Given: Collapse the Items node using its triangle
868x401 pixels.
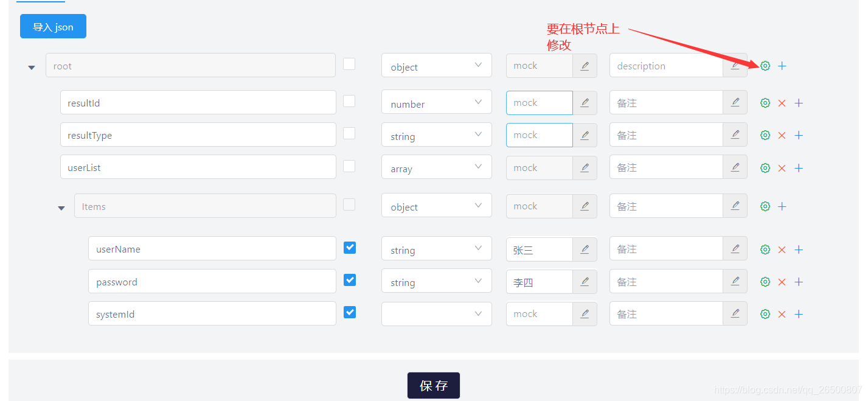Looking at the screenshot, I should click(x=61, y=207).
